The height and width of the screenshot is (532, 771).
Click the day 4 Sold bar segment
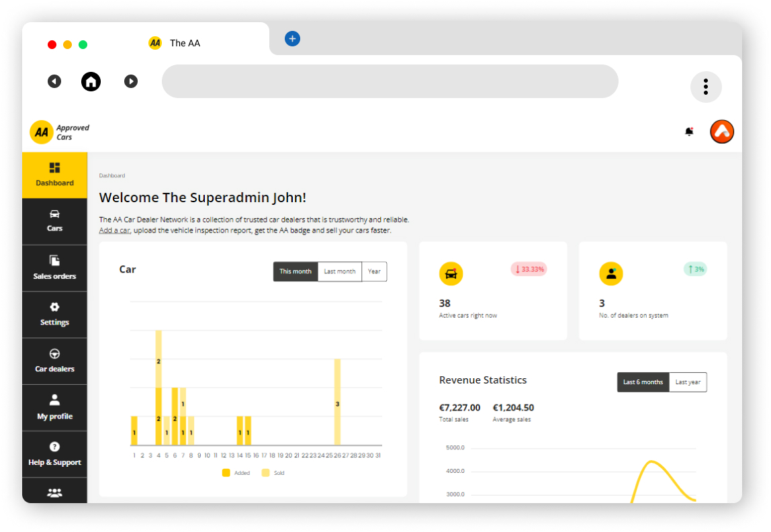point(158,359)
